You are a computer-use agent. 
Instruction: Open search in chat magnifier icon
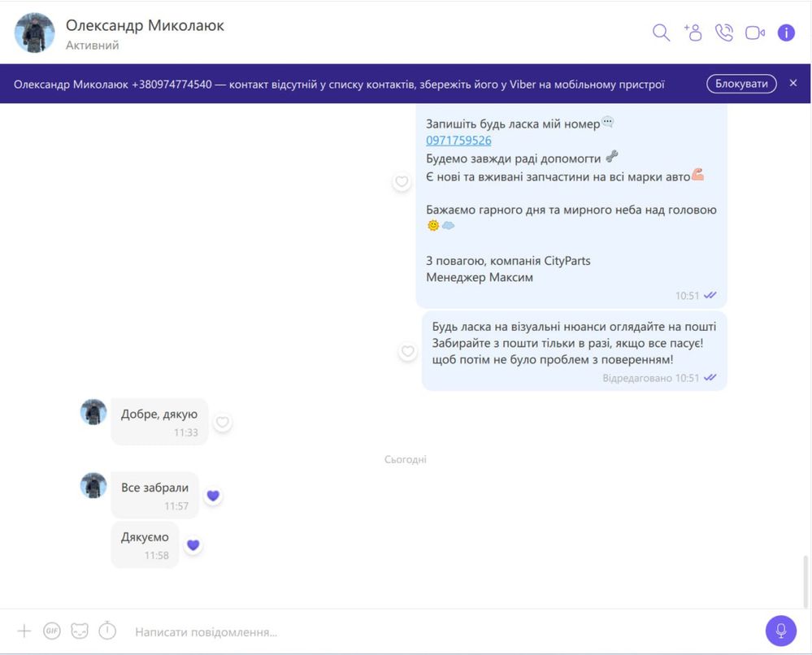click(x=661, y=33)
